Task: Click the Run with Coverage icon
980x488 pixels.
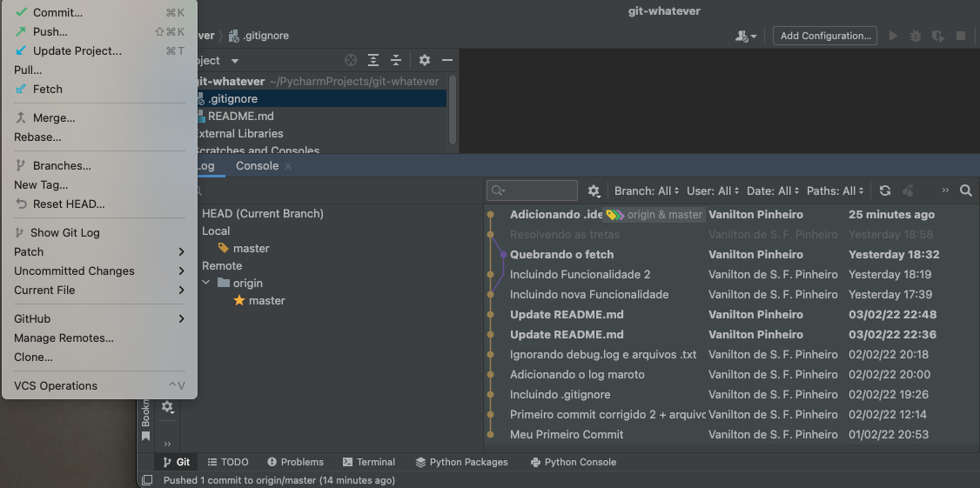Action: pyautogui.click(x=938, y=37)
